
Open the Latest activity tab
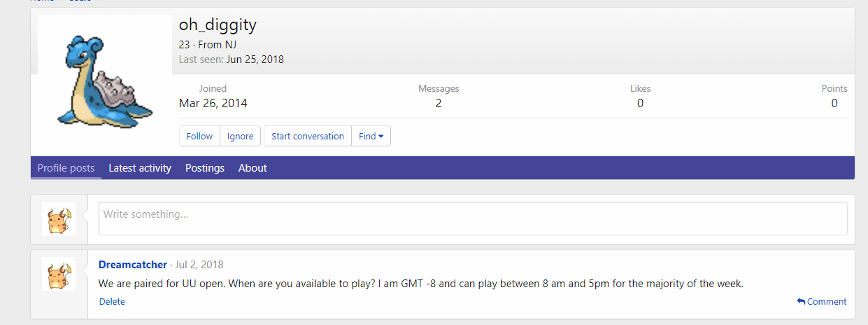(140, 168)
